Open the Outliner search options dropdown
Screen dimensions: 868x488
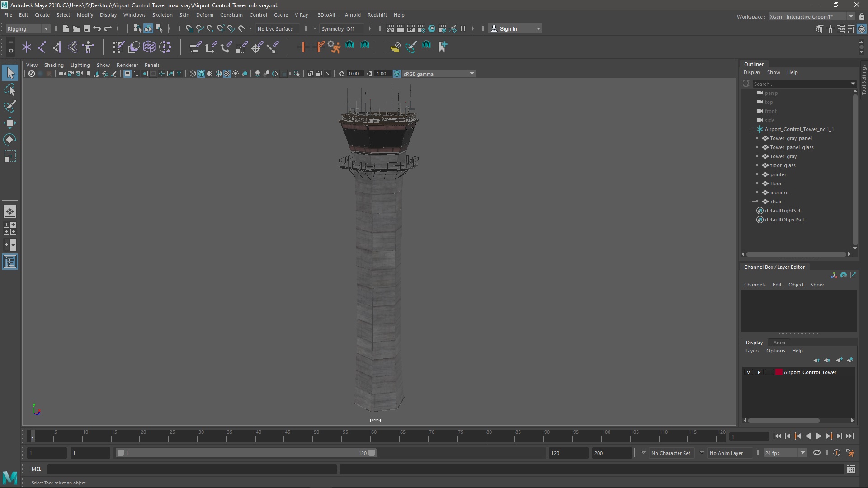[853, 84]
